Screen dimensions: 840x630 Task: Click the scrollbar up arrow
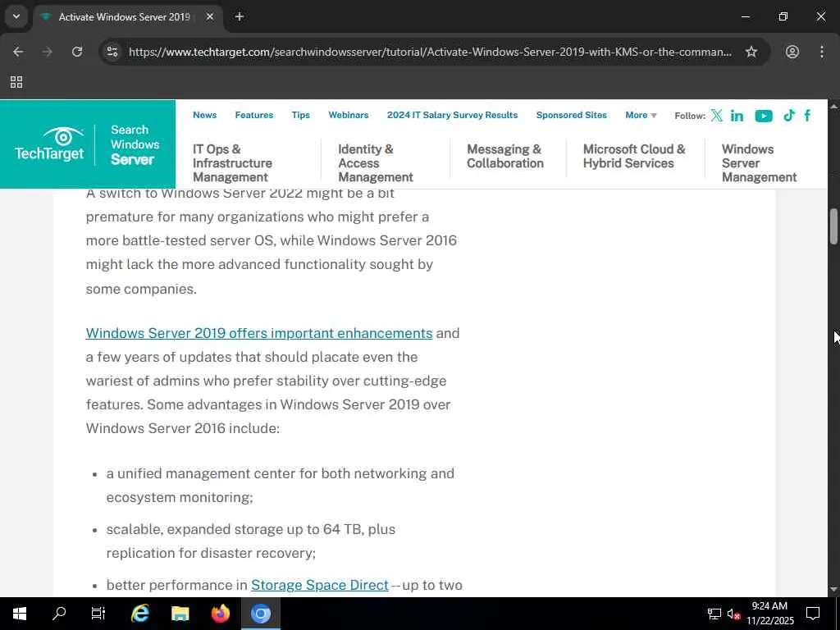[833, 106]
